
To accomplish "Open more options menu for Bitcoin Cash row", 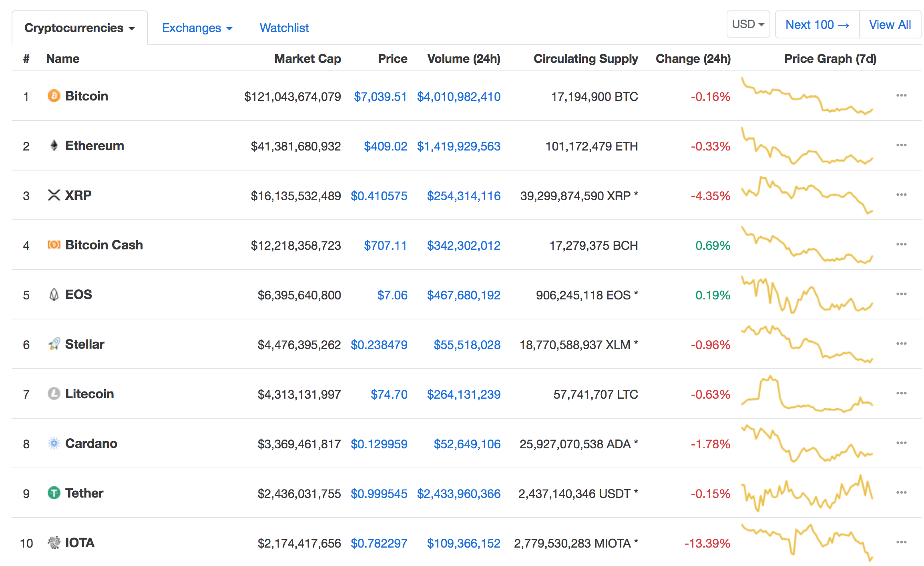I will (901, 244).
